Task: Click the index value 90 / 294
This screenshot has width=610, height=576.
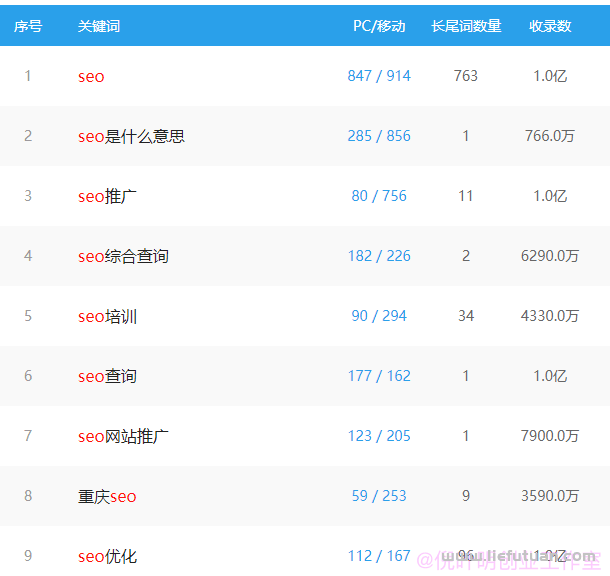Action: tap(379, 316)
